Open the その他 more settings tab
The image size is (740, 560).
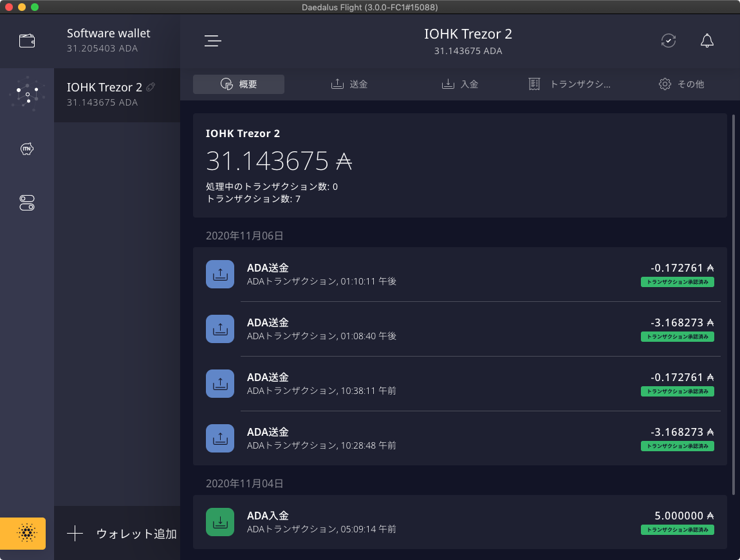681,84
